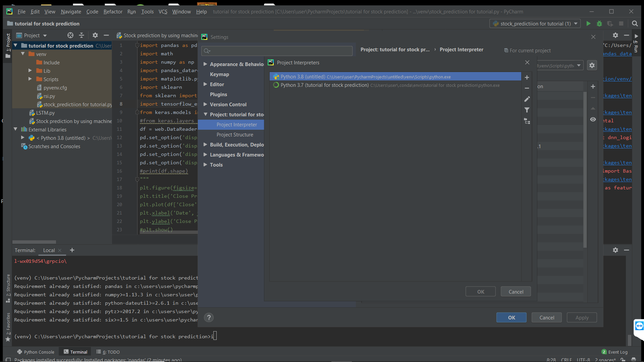Open Settings gear in the editor panel

pos(616,35)
